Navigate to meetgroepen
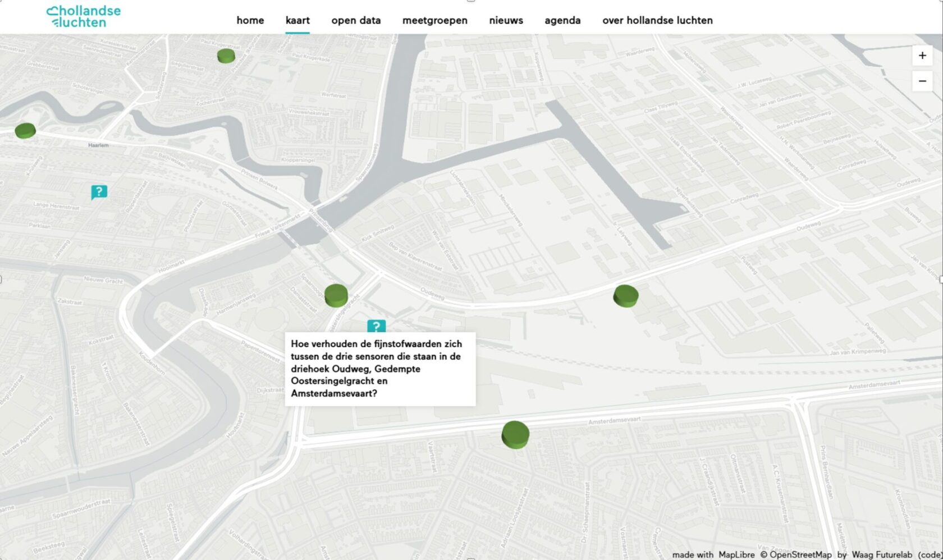Viewport: 943px width, 560px height. pos(435,20)
